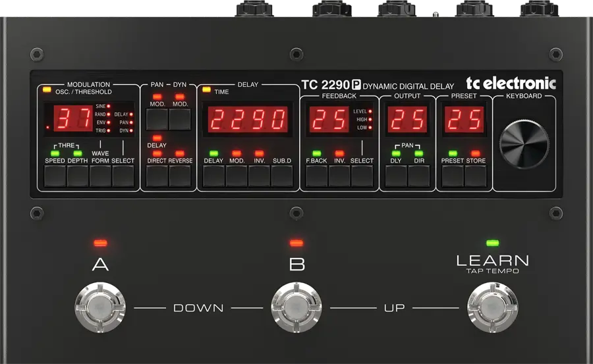Click the feedback LOW LED

tap(370, 128)
